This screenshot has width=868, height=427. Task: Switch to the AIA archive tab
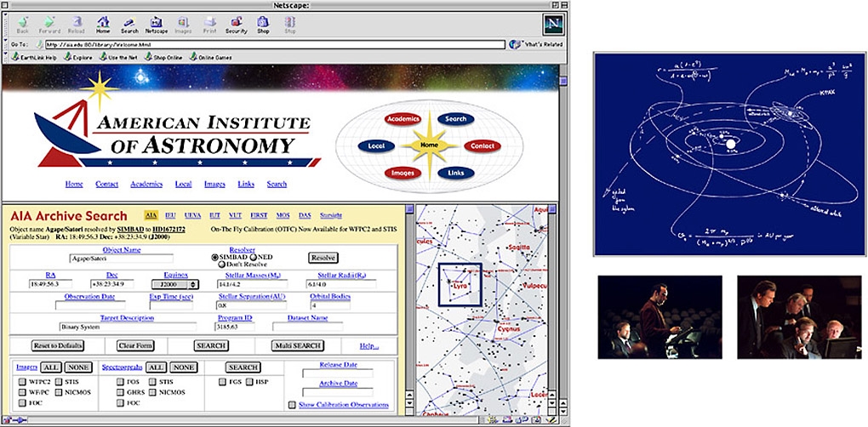pos(151,216)
